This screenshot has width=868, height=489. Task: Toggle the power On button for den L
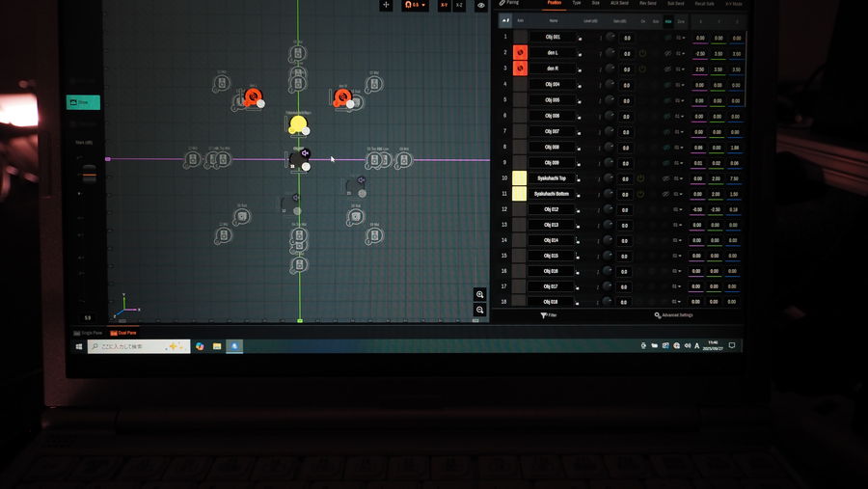pyautogui.click(x=642, y=53)
